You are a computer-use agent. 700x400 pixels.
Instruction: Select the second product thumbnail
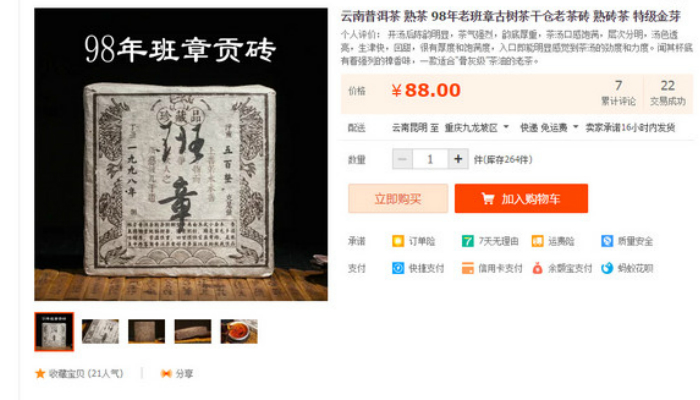coord(100,331)
